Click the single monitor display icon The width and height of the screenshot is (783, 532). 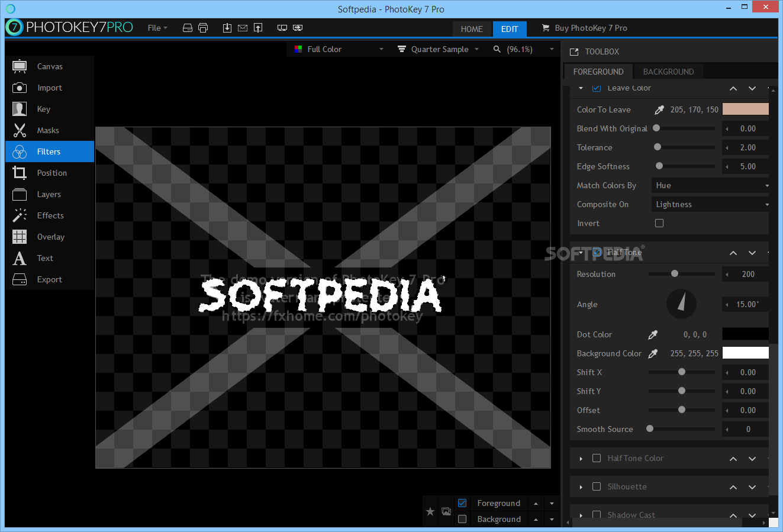coord(282,28)
